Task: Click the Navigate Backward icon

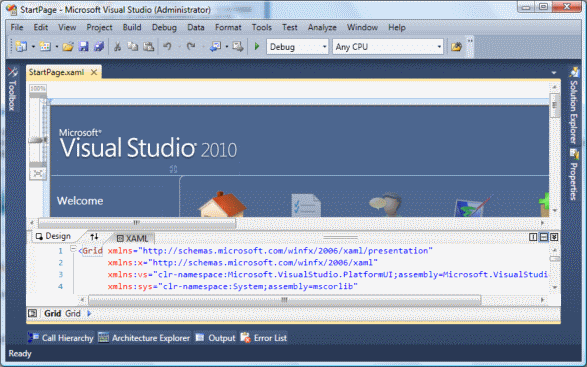Action: (215, 47)
